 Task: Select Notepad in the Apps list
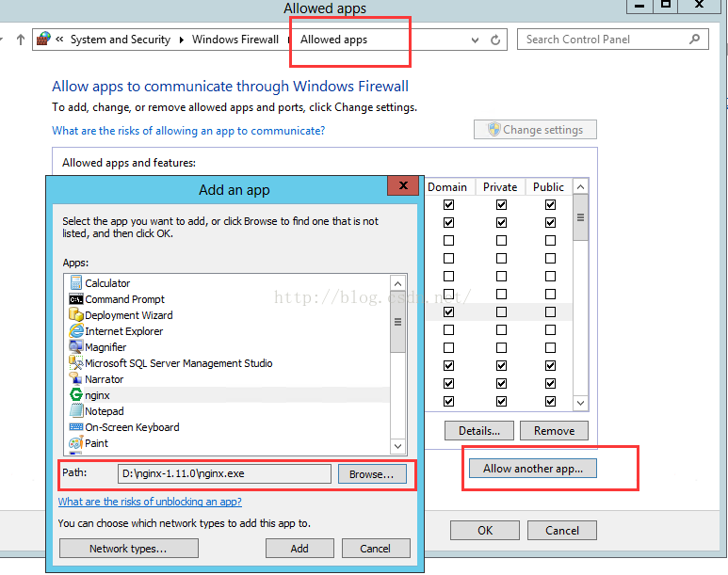[x=229, y=410]
